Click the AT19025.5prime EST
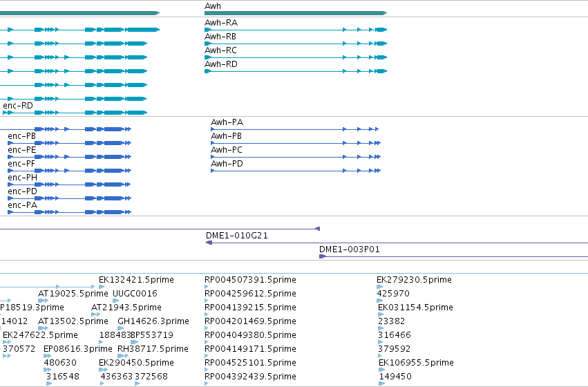Viewport: 588px width, 387px height. pos(73,294)
